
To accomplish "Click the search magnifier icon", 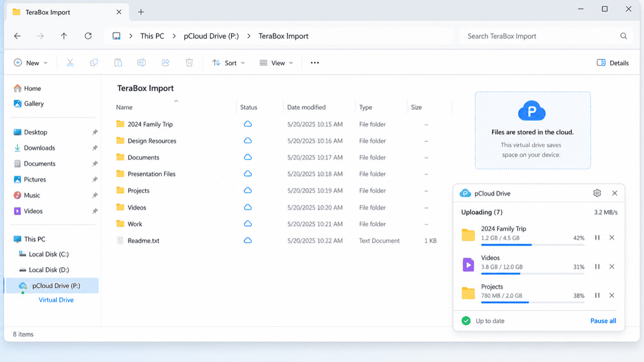I will pyautogui.click(x=623, y=36).
